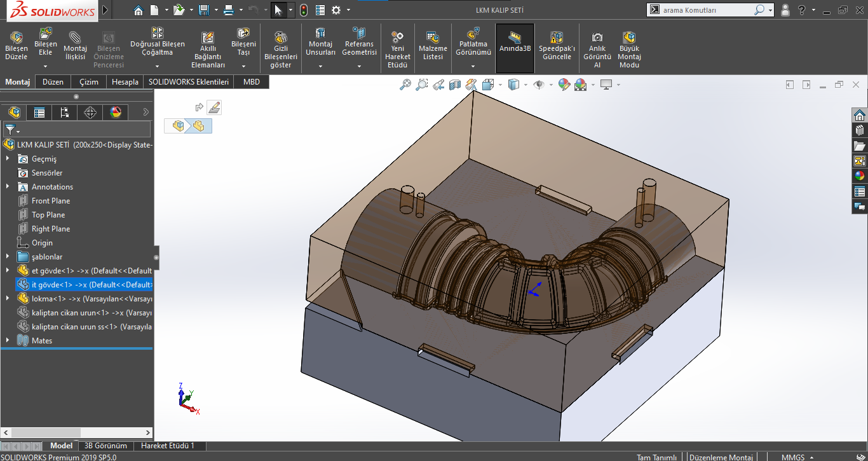The image size is (868, 461).
Task: Toggle Hide/Show Items eye icon
Action: (538, 85)
